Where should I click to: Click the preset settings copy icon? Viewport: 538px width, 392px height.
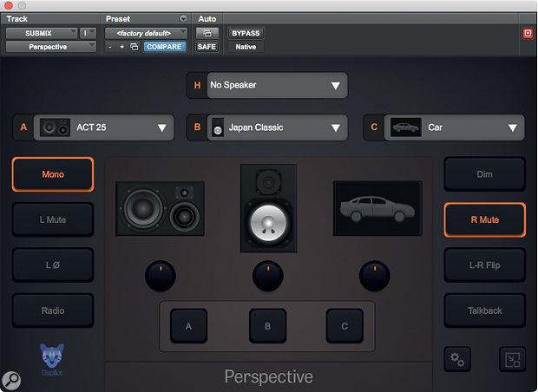click(134, 47)
